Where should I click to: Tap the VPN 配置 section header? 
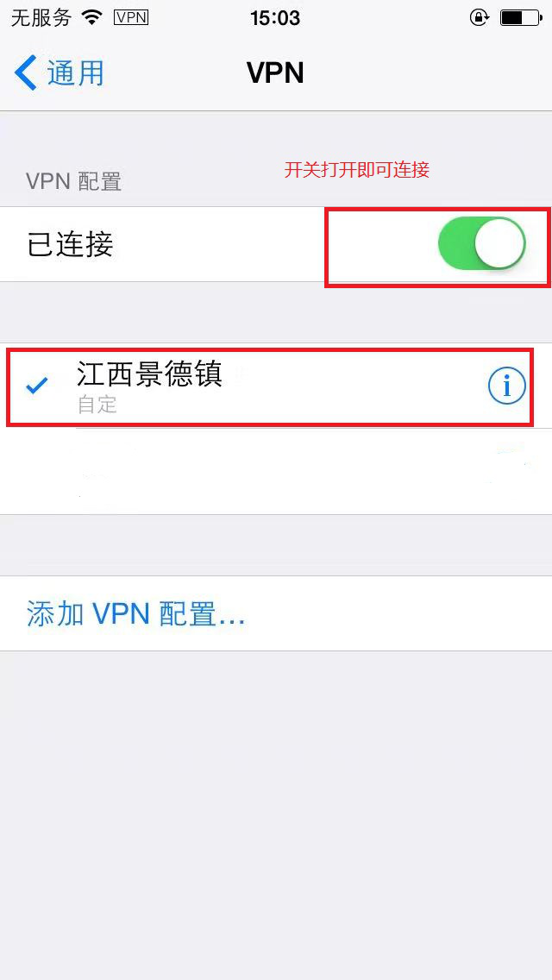(74, 182)
